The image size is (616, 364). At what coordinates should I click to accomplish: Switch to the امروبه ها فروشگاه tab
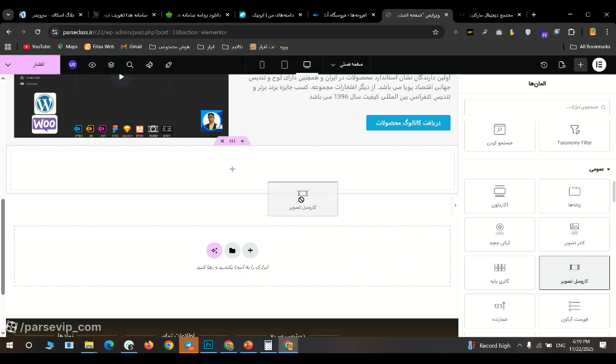click(343, 15)
